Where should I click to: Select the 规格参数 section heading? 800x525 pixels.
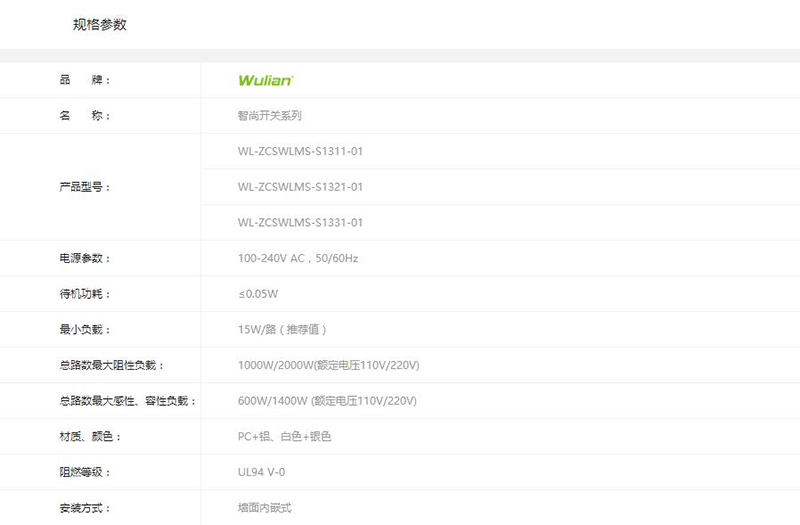(100, 25)
